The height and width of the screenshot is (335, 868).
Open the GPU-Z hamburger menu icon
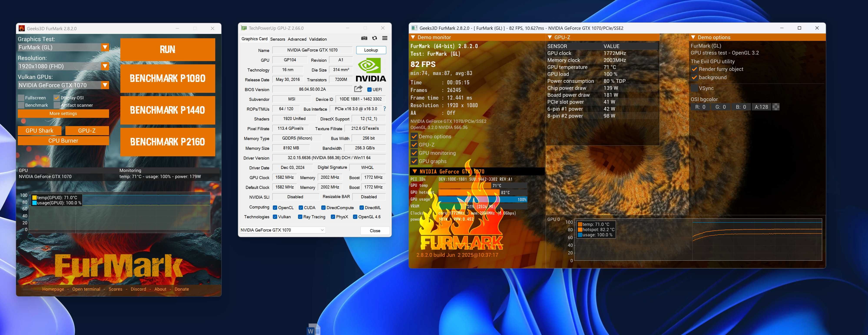[x=384, y=38]
